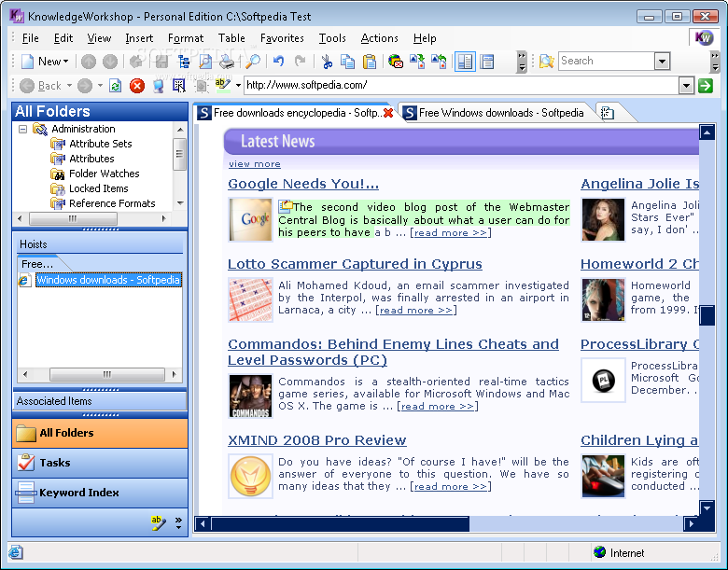Open the Search box dropdown arrow
This screenshot has height=570, width=728.
coord(662,61)
